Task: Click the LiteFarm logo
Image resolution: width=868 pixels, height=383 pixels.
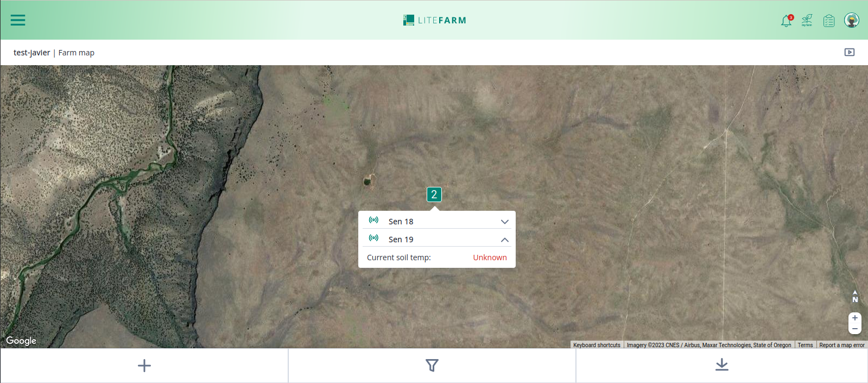Action: tap(434, 20)
